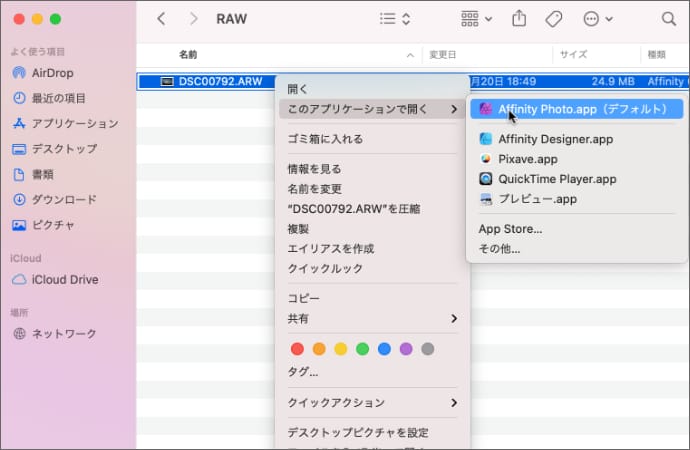Click the tag icon in toolbar

[553, 18]
